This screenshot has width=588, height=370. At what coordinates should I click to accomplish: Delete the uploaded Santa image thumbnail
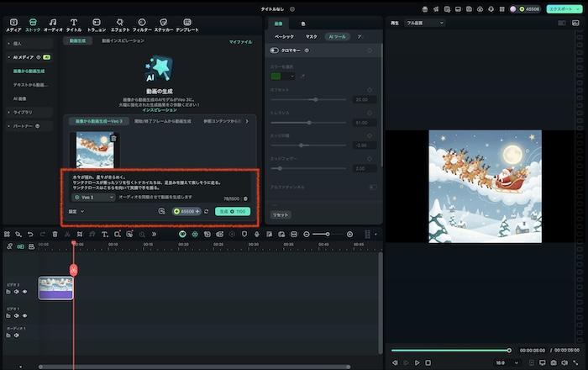click(113, 138)
